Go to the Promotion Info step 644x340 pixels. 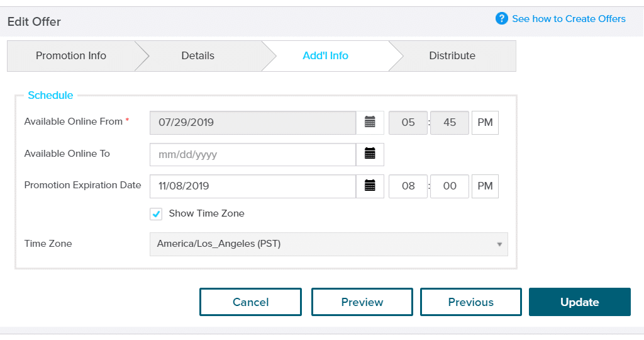[71, 56]
